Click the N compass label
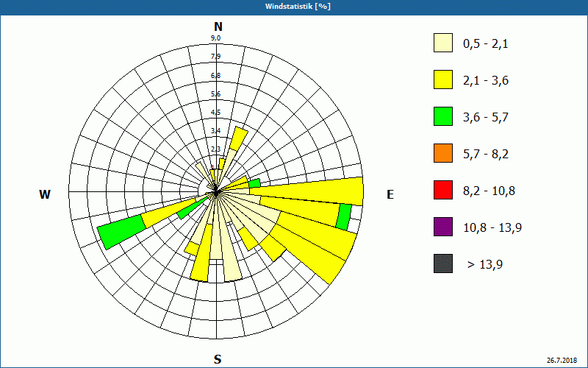 [218, 26]
